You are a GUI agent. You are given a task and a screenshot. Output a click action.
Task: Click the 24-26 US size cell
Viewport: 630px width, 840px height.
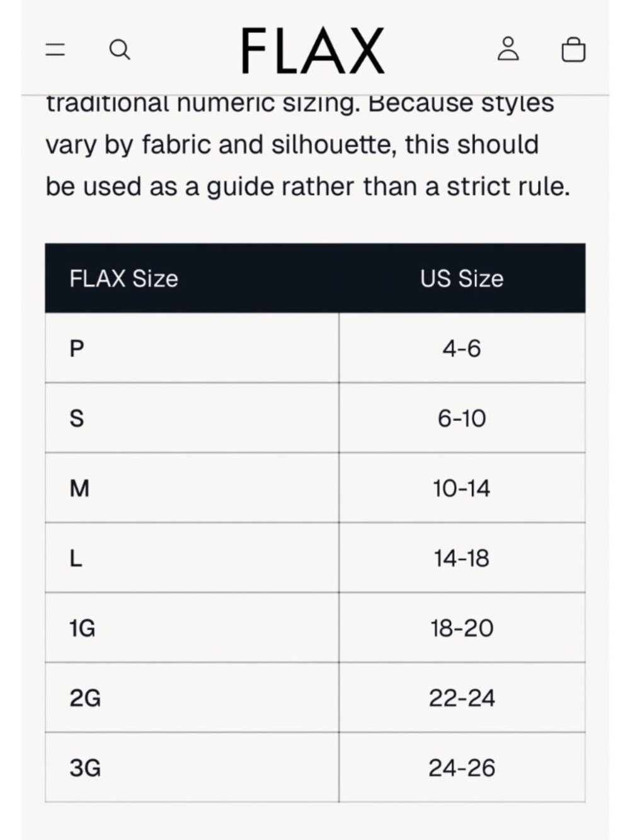[x=462, y=768]
